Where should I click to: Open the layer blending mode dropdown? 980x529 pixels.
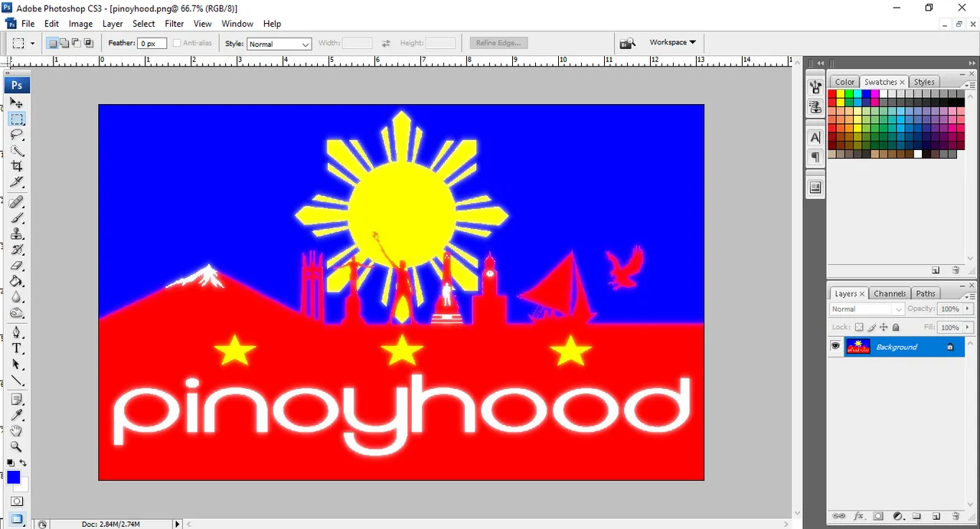(867, 309)
